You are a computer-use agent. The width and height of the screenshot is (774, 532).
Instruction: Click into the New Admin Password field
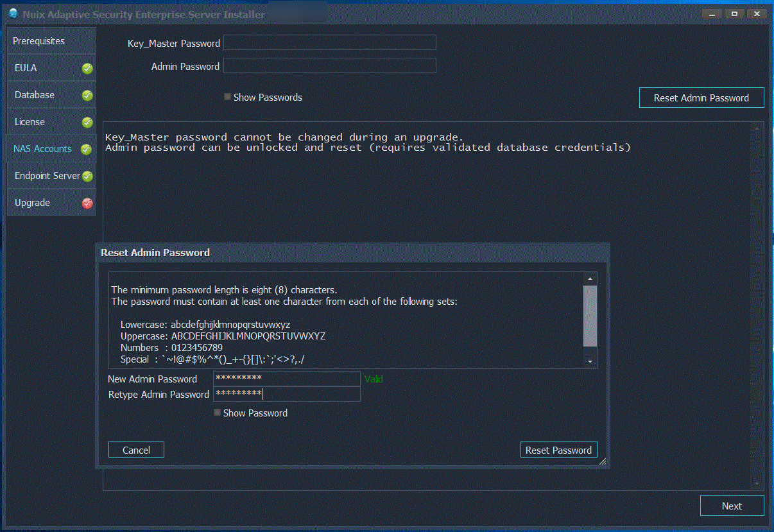click(286, 378)
